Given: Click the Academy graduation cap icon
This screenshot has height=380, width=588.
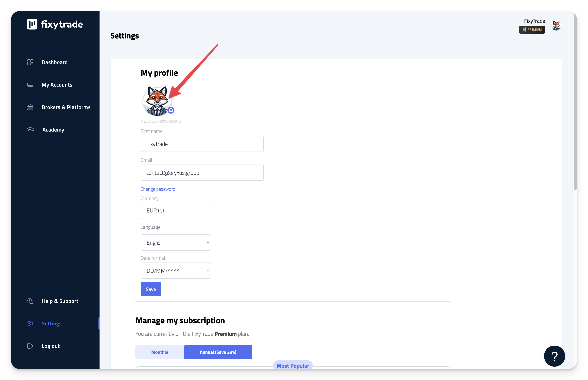Looking at the screenshot, I should point(30,130).
